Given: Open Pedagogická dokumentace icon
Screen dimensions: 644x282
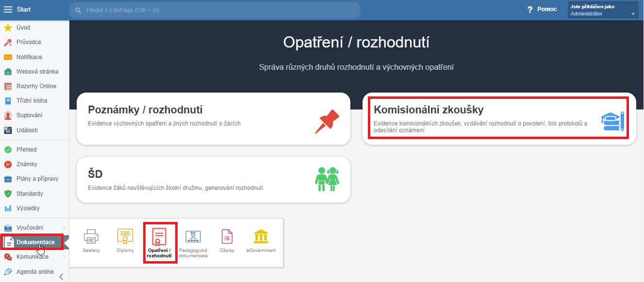Looking at the screenshot, I should (193, 237).
